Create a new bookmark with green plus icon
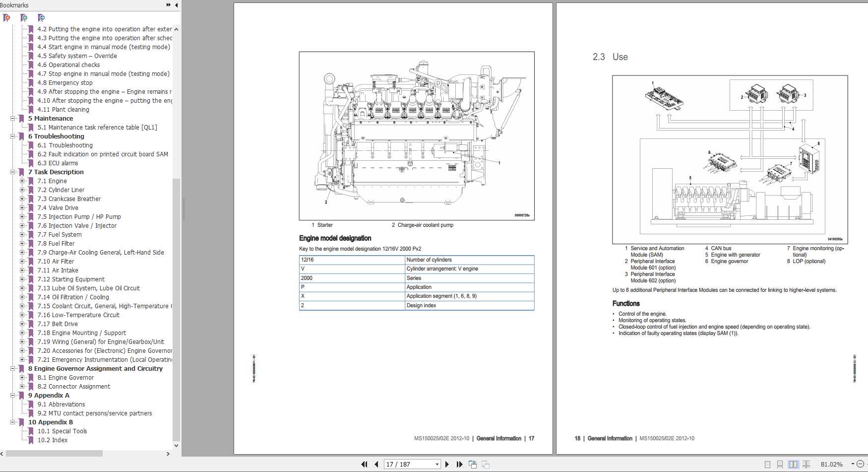Image resolution: width=868 pixels, height=472 pixels. tap(23, 18)
